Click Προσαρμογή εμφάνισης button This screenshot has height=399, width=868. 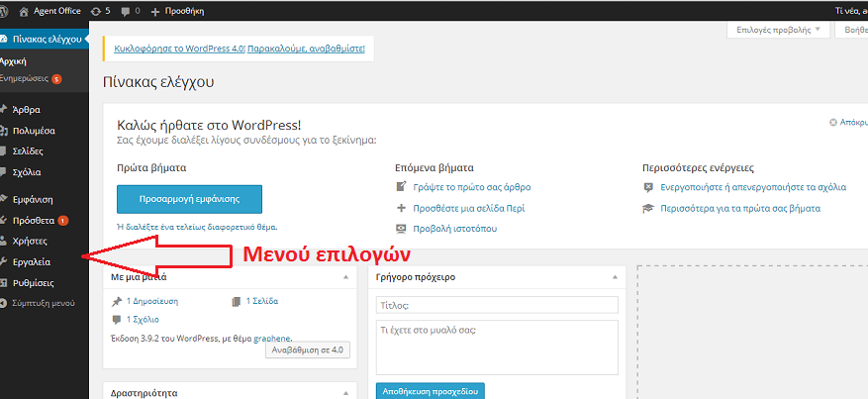tap(189, 199)
